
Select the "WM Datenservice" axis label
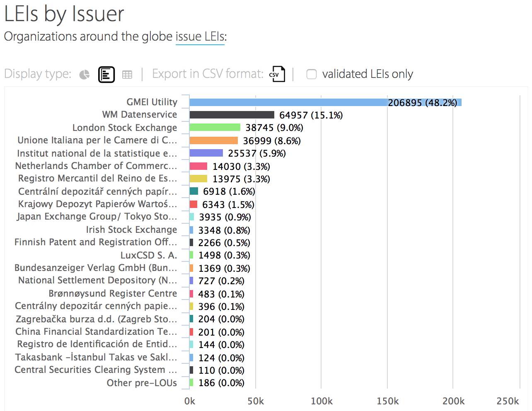pyautogui.click(x=140, y=114)
